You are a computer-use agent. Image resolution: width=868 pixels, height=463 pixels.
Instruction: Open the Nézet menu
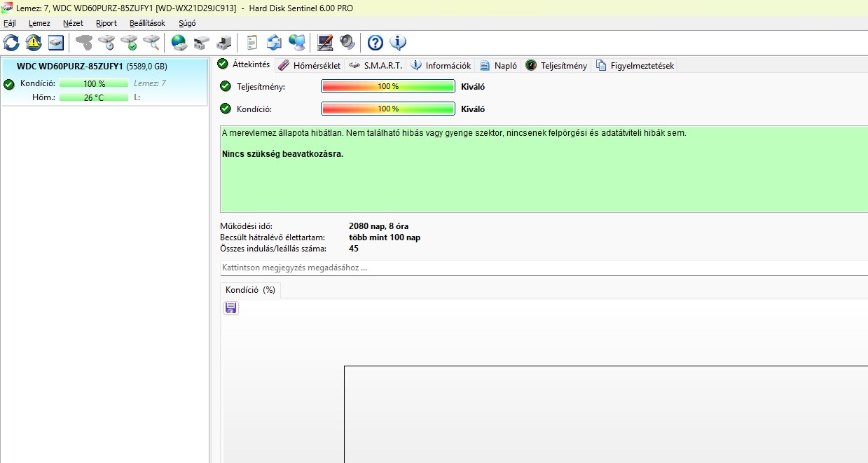click(73, 23)
